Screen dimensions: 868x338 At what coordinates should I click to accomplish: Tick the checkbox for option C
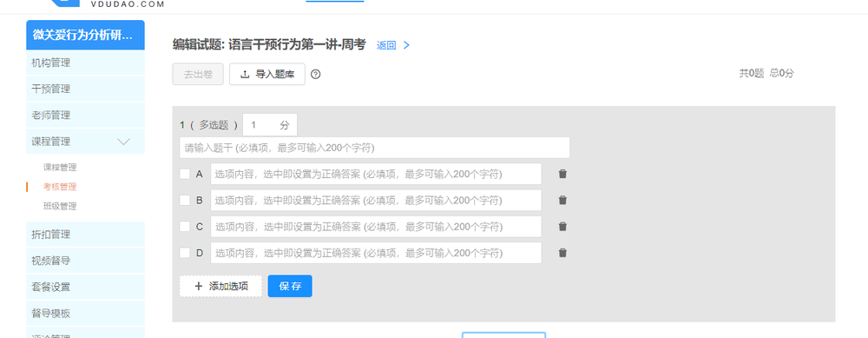pyautogui.click(x=185, y=227)
